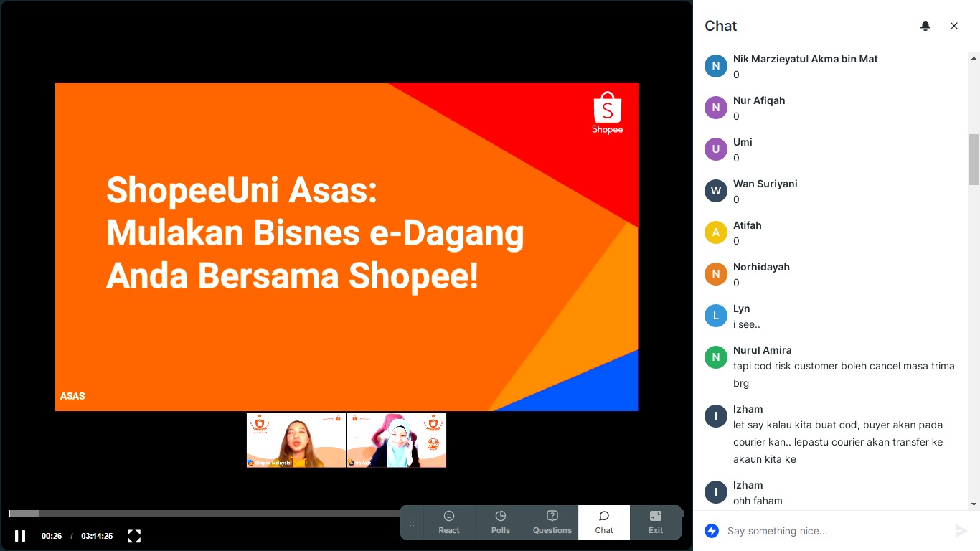Image resolution: width=980 pixels, height=551 pixels.
Task: Select the Shopee Malaysia presenter thumbnail
Action: click(x=296, y=440)
